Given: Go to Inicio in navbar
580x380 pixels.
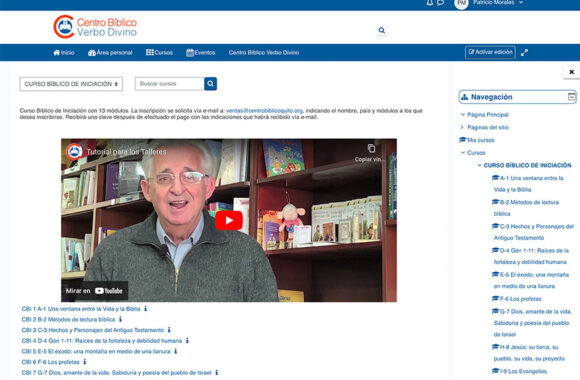Looking at the screenshot, I should 64,53.
